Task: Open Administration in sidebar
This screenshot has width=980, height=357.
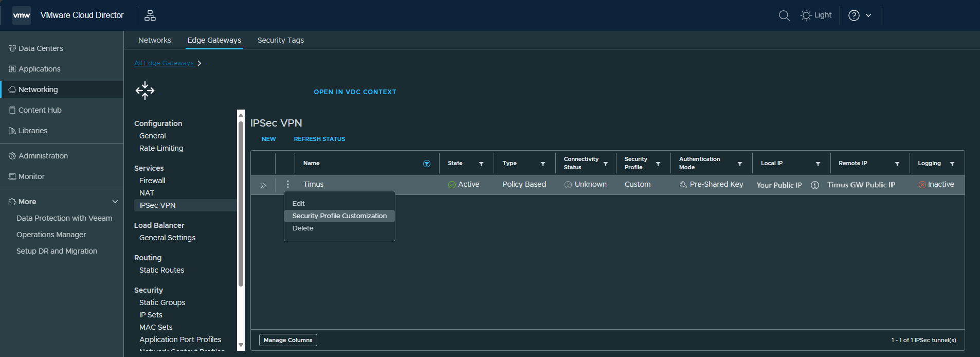Action: pos(38,156)
